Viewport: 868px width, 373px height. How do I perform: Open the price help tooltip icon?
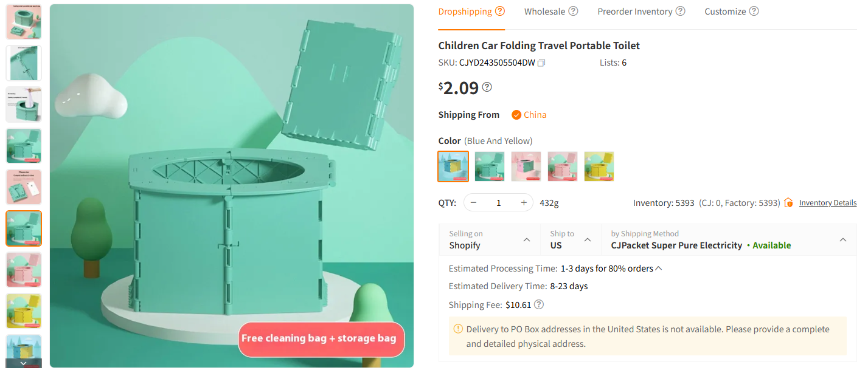pos(486,87)
